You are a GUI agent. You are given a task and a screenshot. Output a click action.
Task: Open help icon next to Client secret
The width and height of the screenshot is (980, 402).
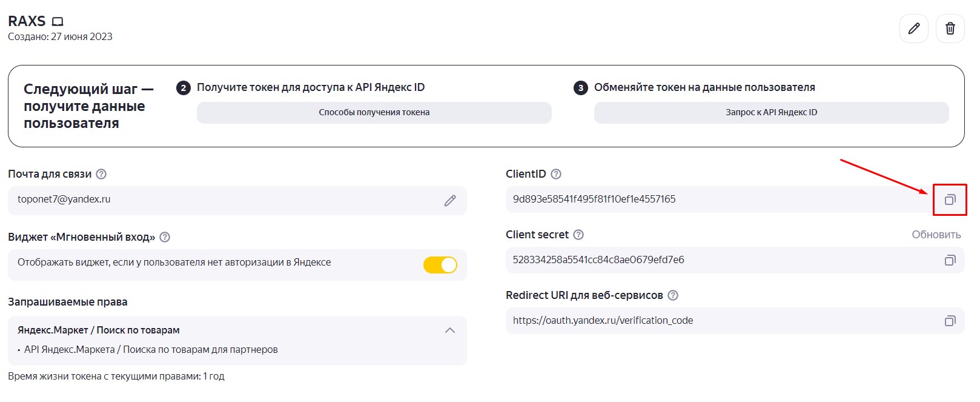pyautogui.click(x=578, y=235)
